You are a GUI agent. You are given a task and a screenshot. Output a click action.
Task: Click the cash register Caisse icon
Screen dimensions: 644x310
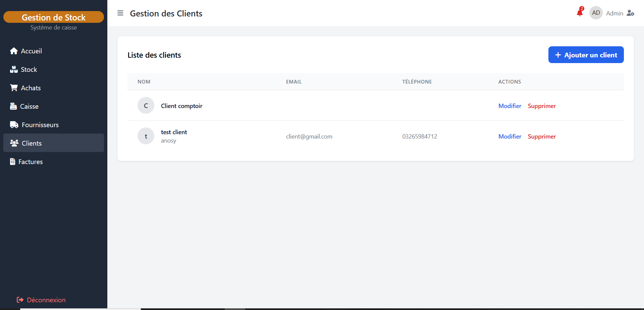coord(13,106)
